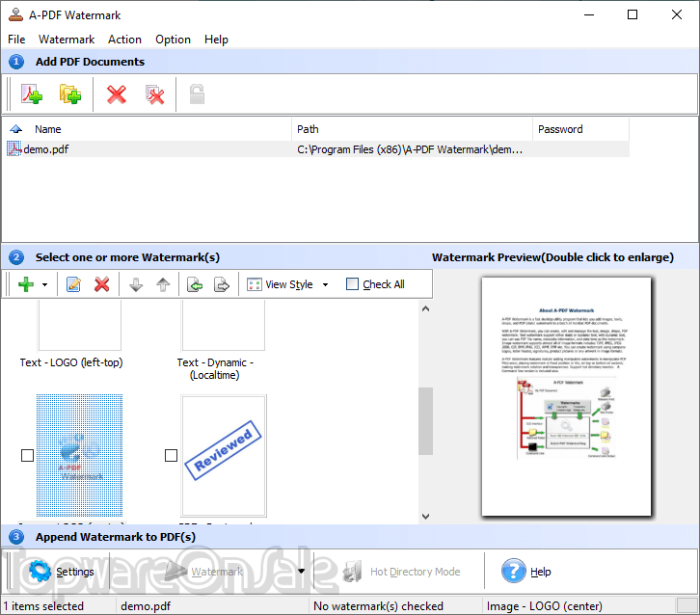Click the sort arrow in Name column
Image resolution: width=700 pixels, height=615 pixels.
(x=16, y=129)
